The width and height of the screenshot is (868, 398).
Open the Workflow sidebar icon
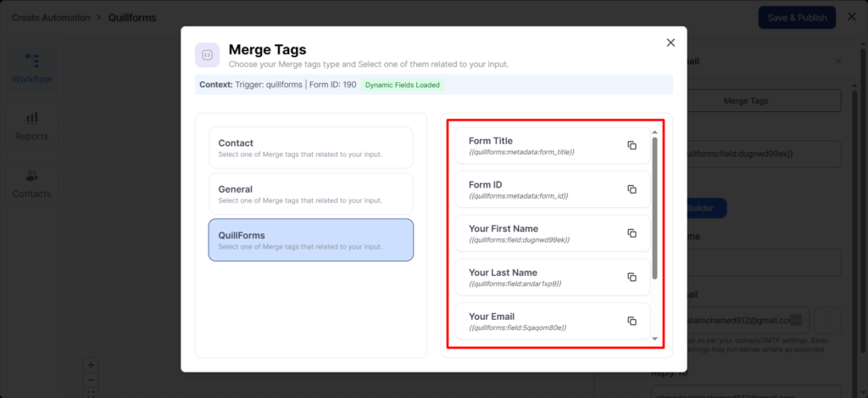coord(31,68)
